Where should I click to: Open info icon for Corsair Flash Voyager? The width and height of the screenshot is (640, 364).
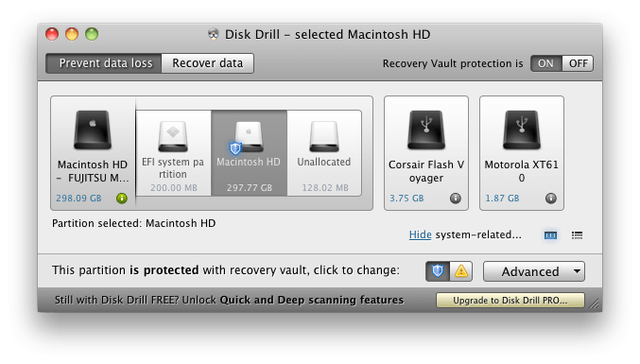[x=456, y=199]
